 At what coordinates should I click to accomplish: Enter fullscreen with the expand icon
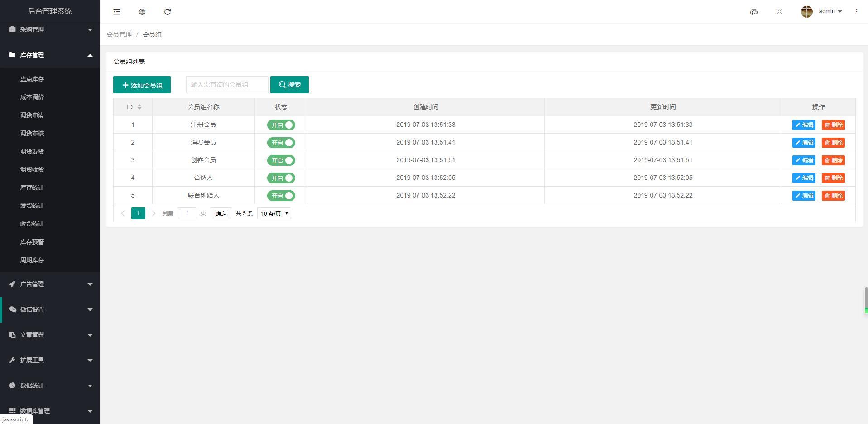[x=779, y=12]
